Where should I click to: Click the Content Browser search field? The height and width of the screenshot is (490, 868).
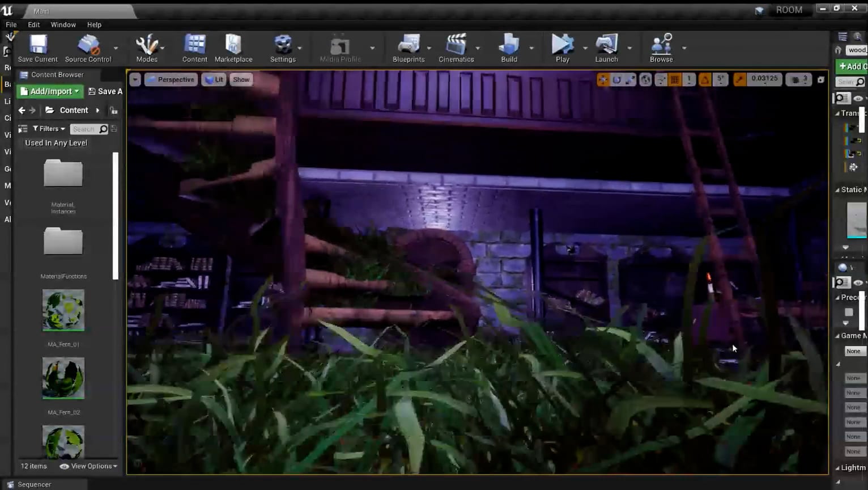(x=89, y=129)
